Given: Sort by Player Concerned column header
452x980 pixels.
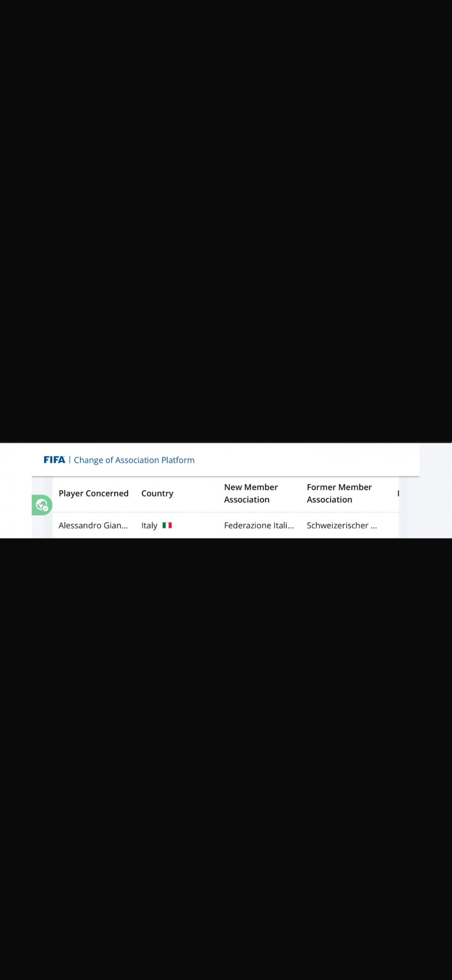Looking at the screenshot, I should point(93,493).
